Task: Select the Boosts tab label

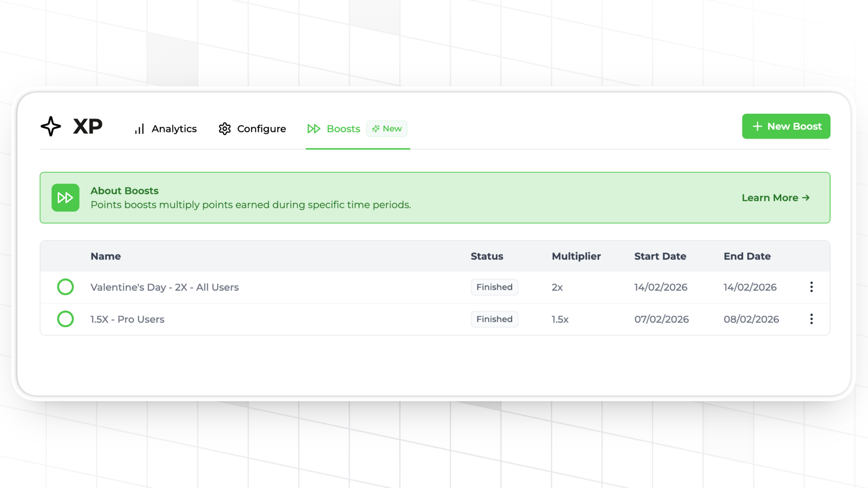Action: [x=343, y=129]
